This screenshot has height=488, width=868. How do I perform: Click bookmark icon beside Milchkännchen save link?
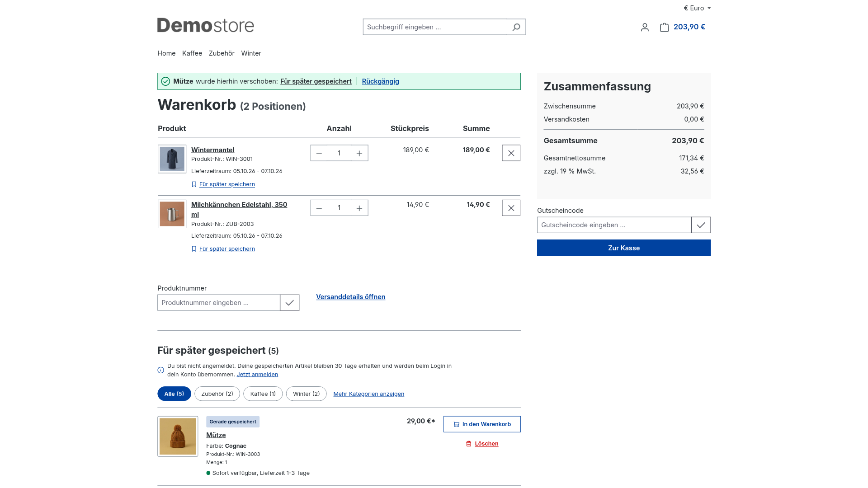pyautogui.click(x=194, y=249)
